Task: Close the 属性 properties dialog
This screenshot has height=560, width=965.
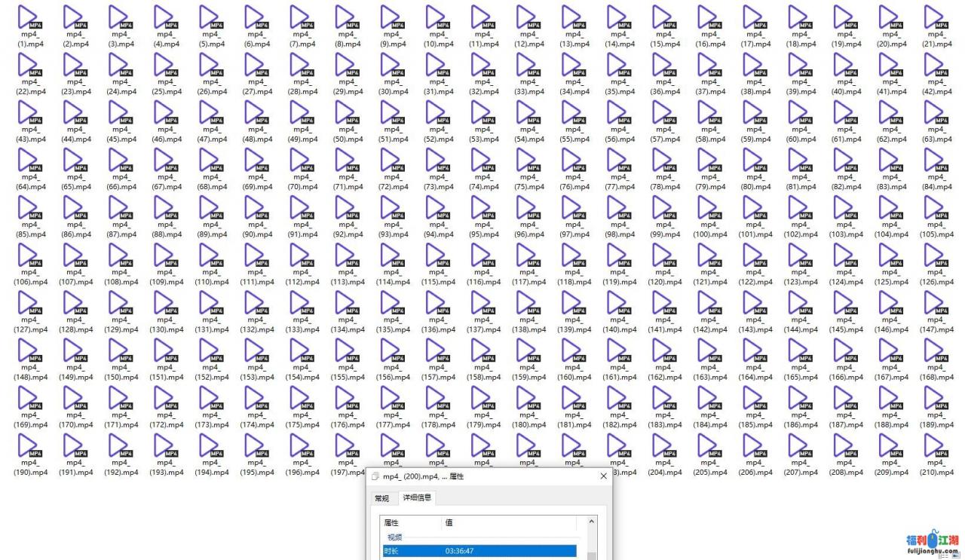Action: (603, 476)
